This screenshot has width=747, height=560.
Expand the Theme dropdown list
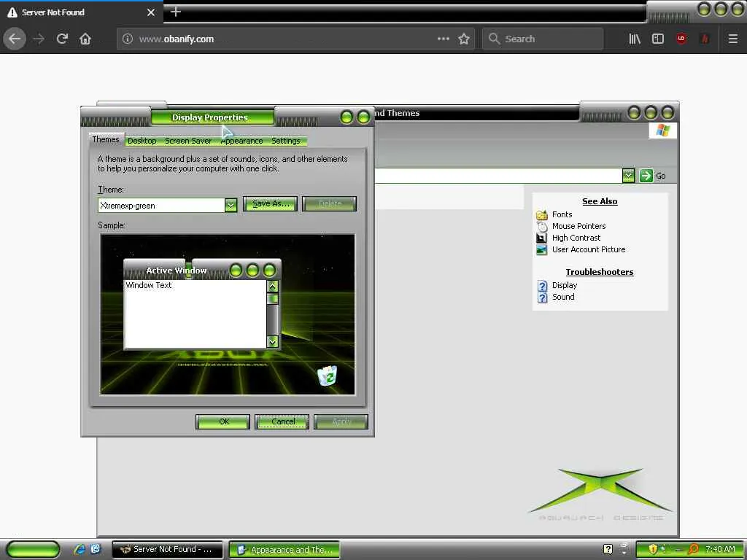coord(231,205)
